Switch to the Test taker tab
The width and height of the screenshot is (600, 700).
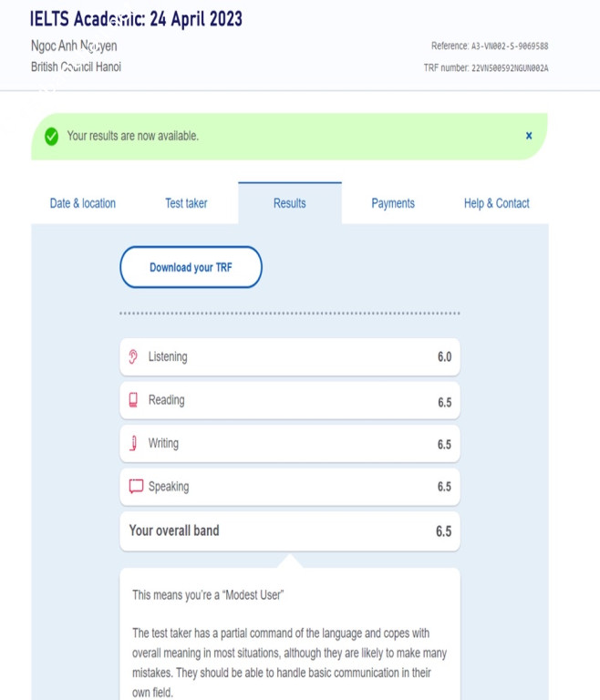[x=186, y=203]
